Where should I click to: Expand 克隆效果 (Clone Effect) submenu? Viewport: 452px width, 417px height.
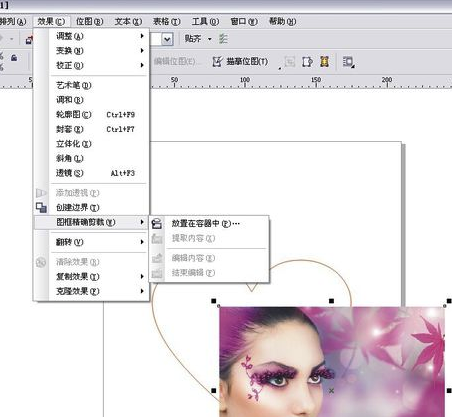tap(91, 291)
